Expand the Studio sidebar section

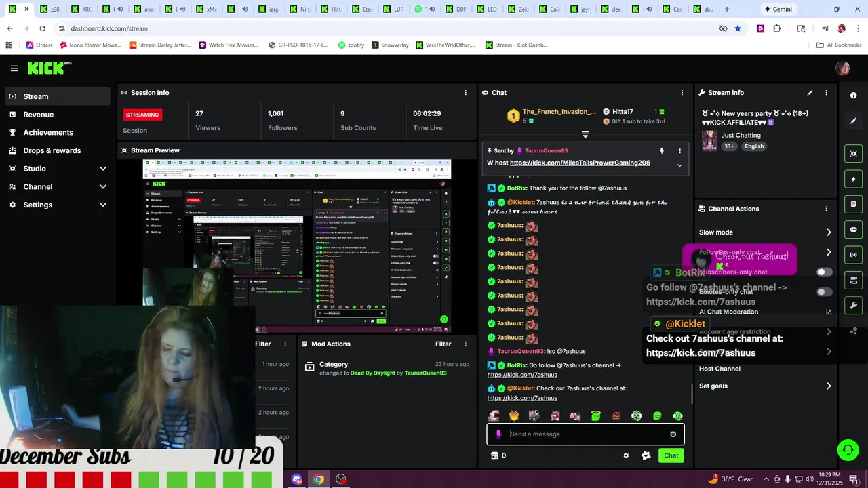(103, 169)
